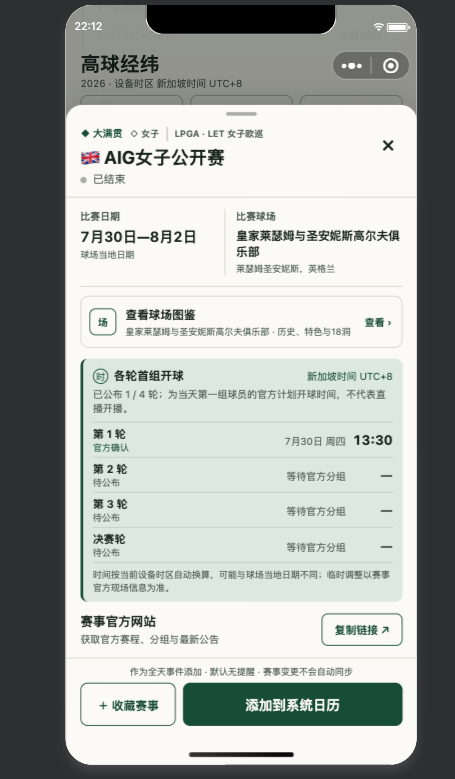This screenshot has width=455, height=779.
Task: Tap 等待官方分组 in the 第 2 轮 row
Action: (316, 476)
